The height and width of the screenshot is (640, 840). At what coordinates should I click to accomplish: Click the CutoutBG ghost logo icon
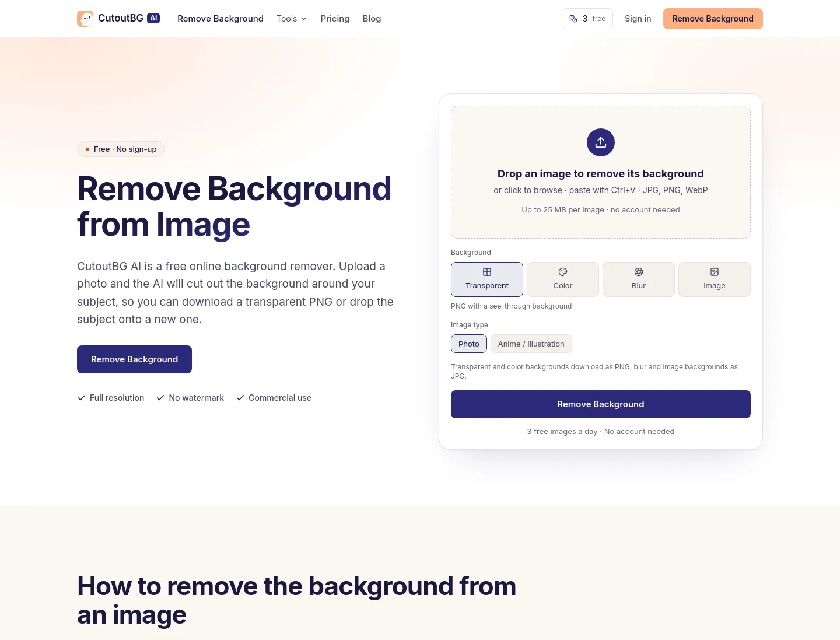tap(85, 19)
